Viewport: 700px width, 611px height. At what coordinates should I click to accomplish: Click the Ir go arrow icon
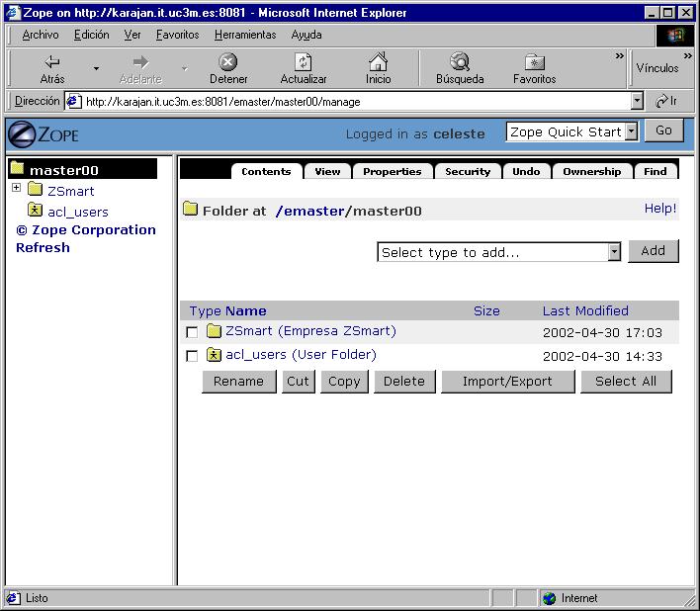pyautogui.click(x=661, y=101)
